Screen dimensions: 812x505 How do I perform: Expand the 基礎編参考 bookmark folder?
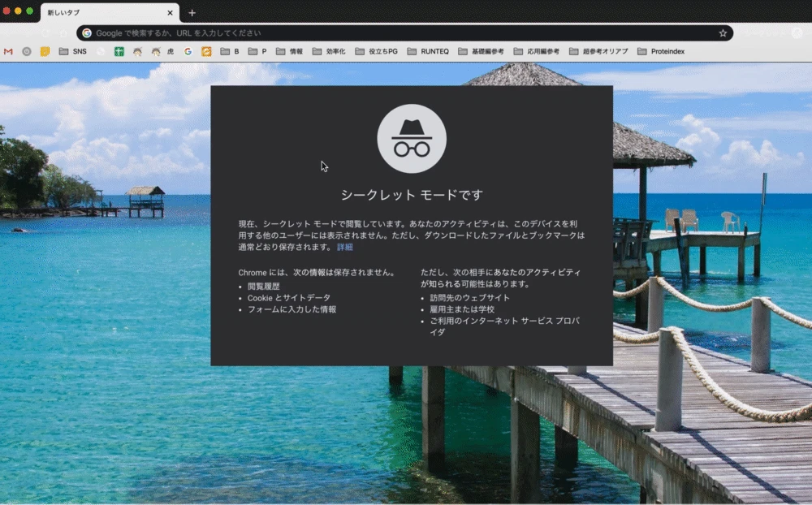[x=481, y=51]
